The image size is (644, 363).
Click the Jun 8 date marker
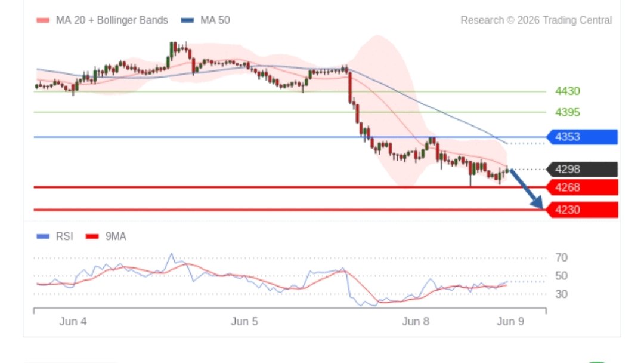coord(415,321)
